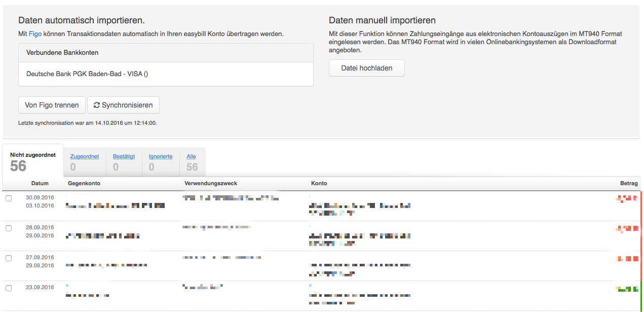Toggle the 23.09.2016 transaction checkbox

click(9, 288)
